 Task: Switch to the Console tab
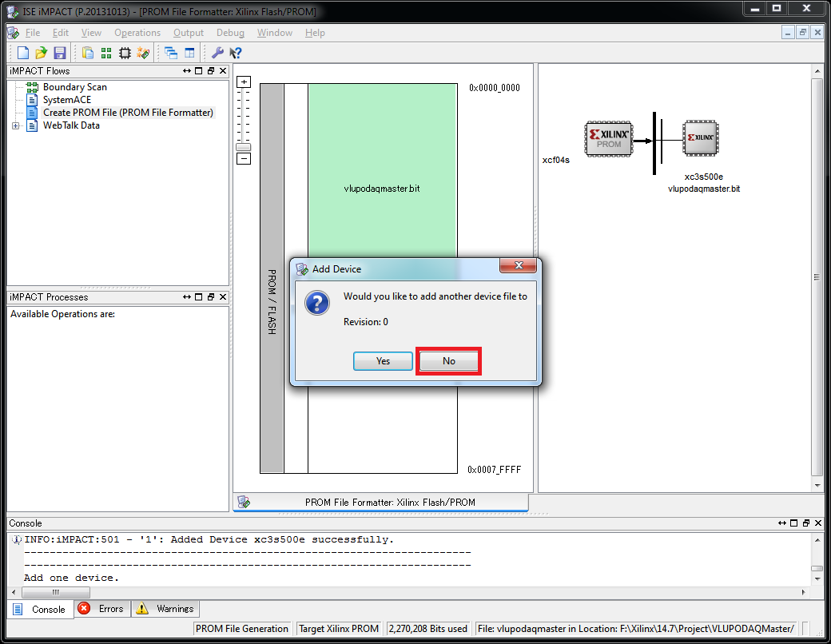click(40, 609)
